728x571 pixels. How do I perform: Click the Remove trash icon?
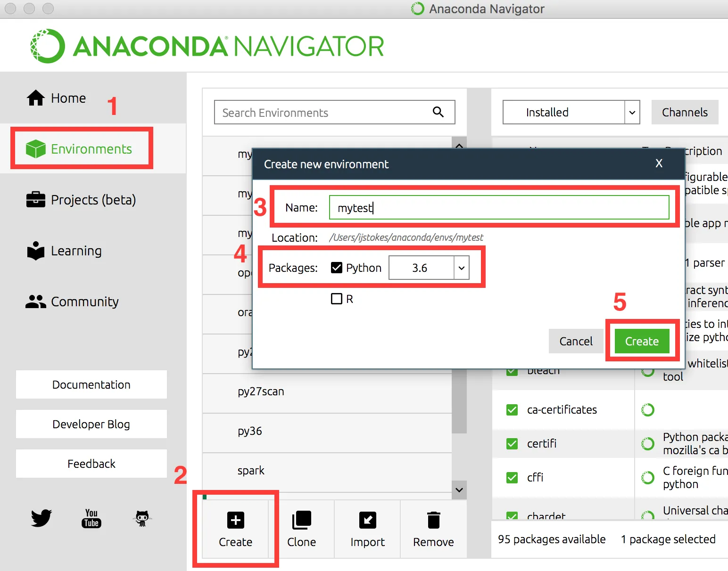(x=434, y=520)
